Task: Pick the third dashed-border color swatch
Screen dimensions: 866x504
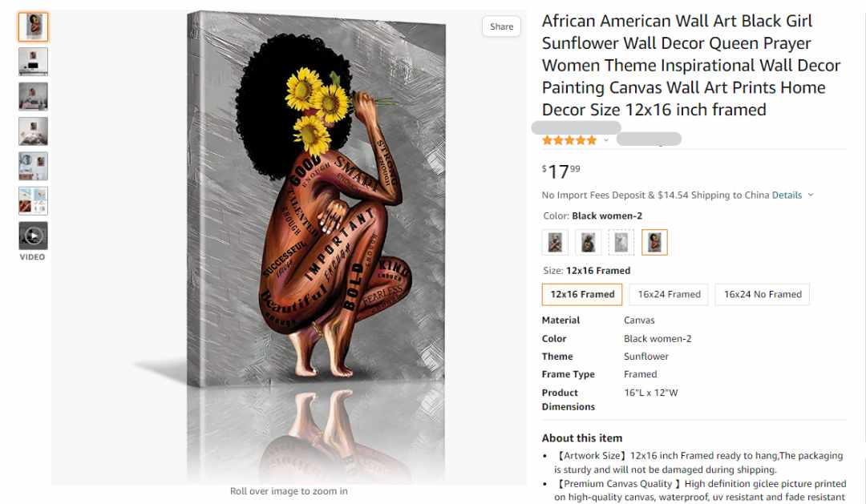Action: (x=621, y=242)
